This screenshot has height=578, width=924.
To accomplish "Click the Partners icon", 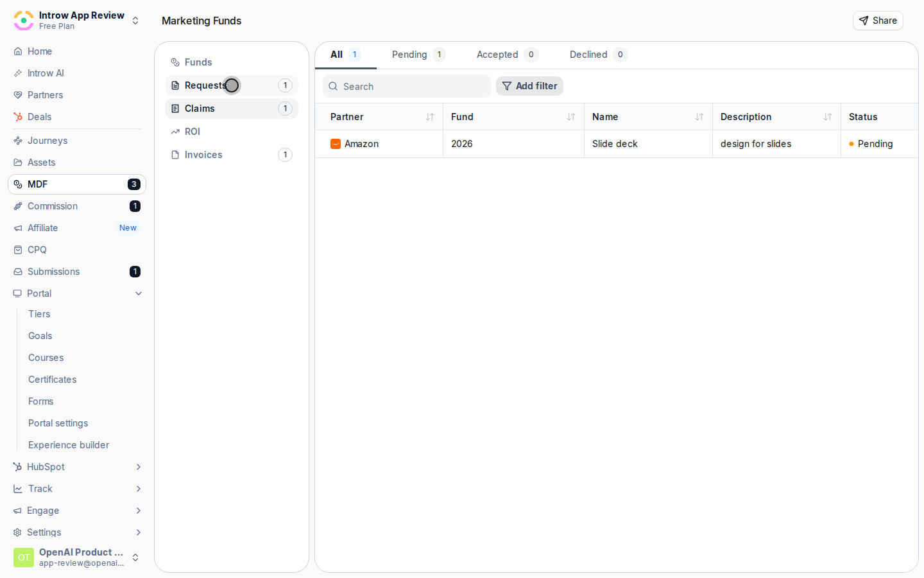I will (x=18, y=95).
